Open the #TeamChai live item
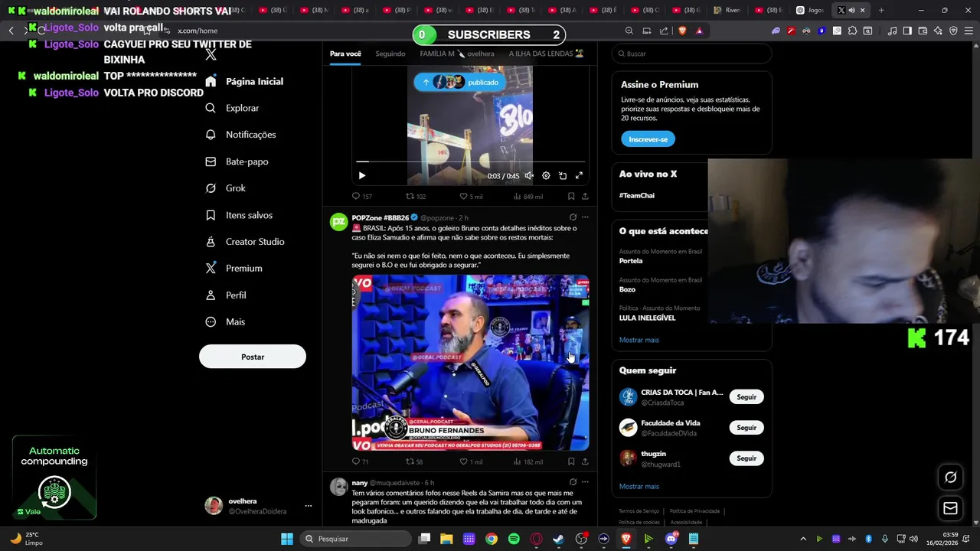The height and width of the screenshot is (551, 980). 637,196
